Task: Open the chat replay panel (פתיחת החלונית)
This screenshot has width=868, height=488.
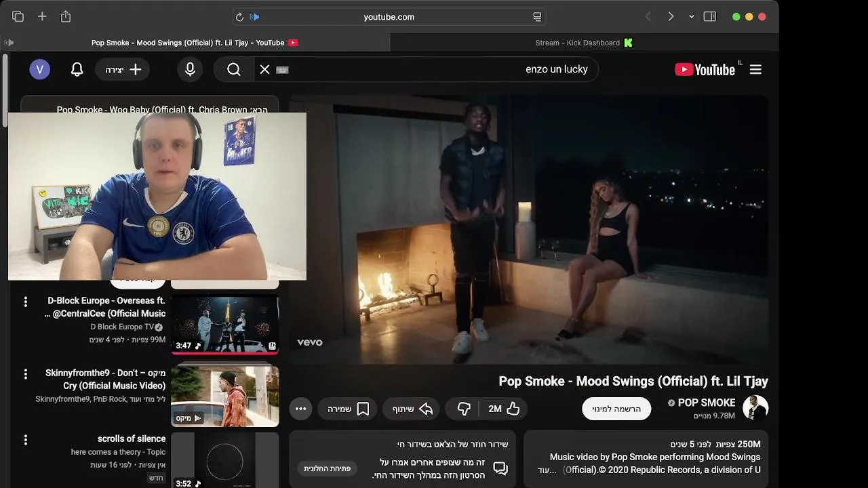Action: tap(327, 468)
